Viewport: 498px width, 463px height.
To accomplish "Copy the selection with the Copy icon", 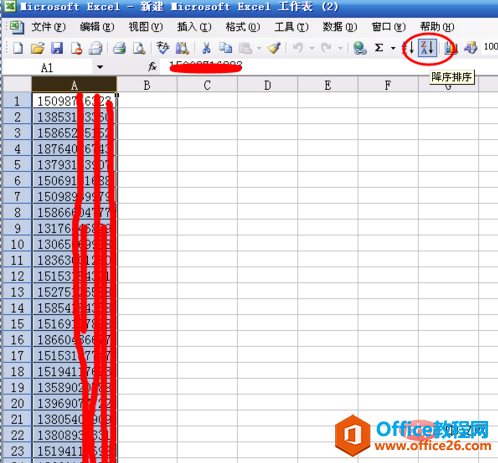I will point(226,48).
